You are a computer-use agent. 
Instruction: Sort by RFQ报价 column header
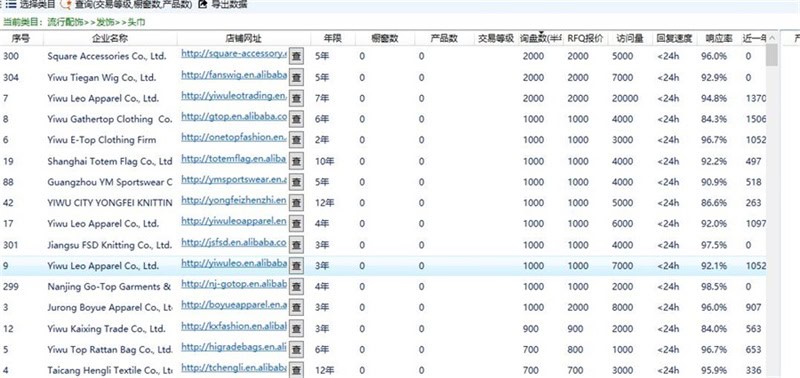(586, 38)
